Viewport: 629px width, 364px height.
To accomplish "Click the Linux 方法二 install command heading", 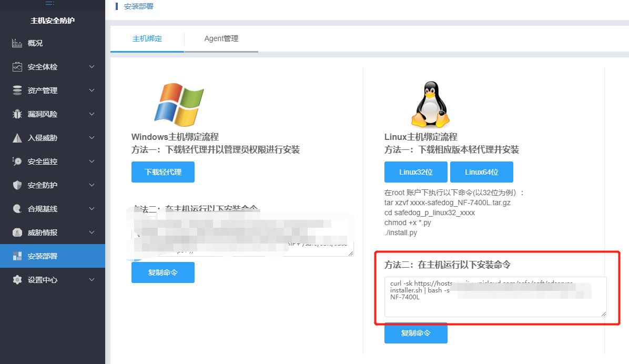I will (x=447, y=265).
